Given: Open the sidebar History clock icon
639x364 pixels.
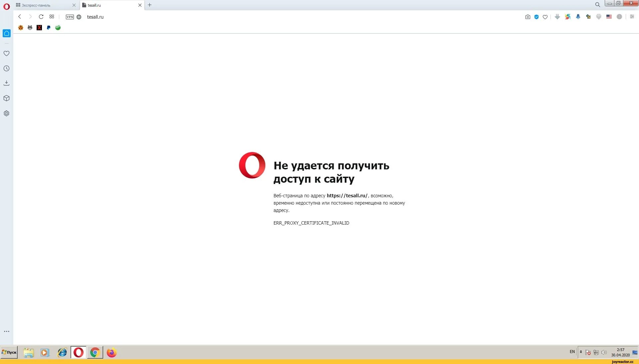Looking at the screenshot, I should [6, 69].
